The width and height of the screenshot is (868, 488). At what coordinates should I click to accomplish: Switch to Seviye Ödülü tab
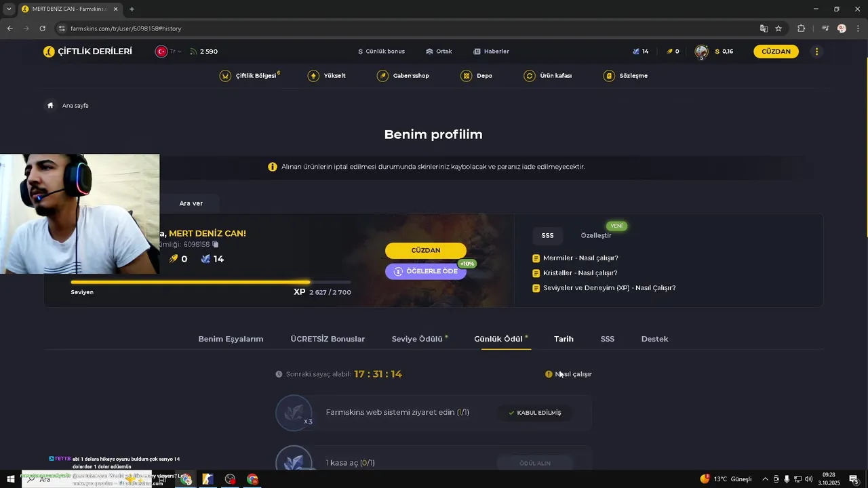pyautogui.click(x=417, y=339)
